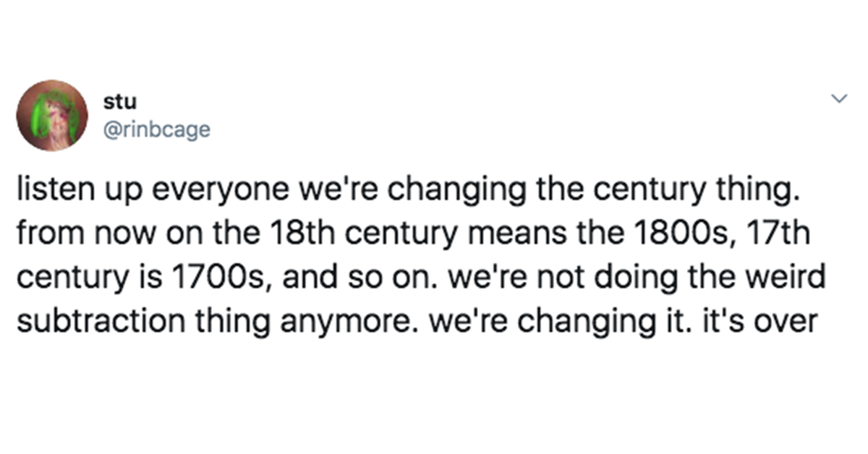
Task: Open the @rinbcage handle link
Action: point(157,129)
